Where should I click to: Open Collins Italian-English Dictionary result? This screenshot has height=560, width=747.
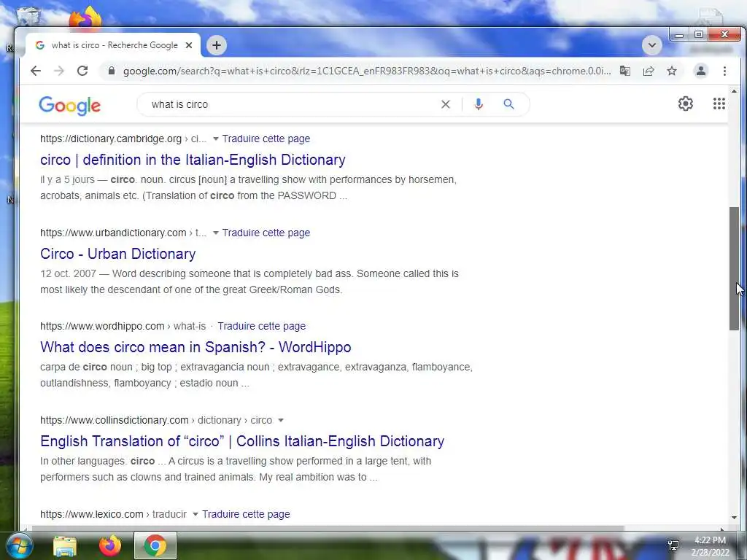click(242, 441)
